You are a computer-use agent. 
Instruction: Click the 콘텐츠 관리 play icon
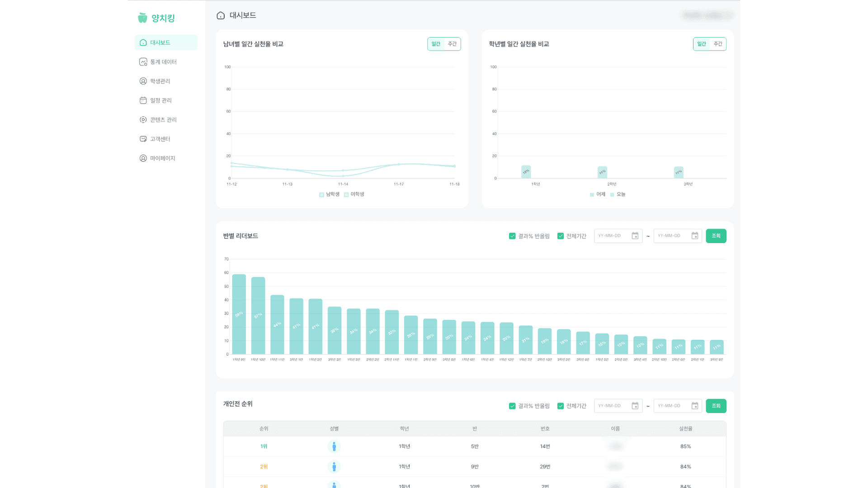[143, 120]
